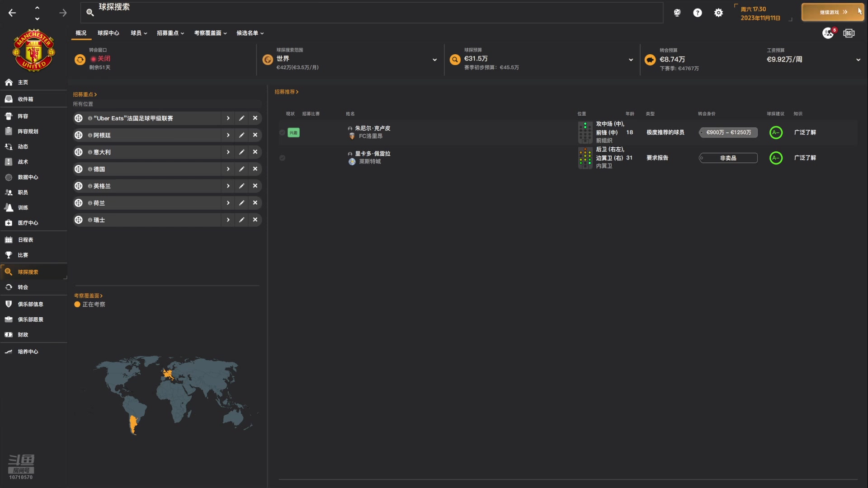Open the 招募重点 section heading link
868x488 pixels.
pos(85,94)
